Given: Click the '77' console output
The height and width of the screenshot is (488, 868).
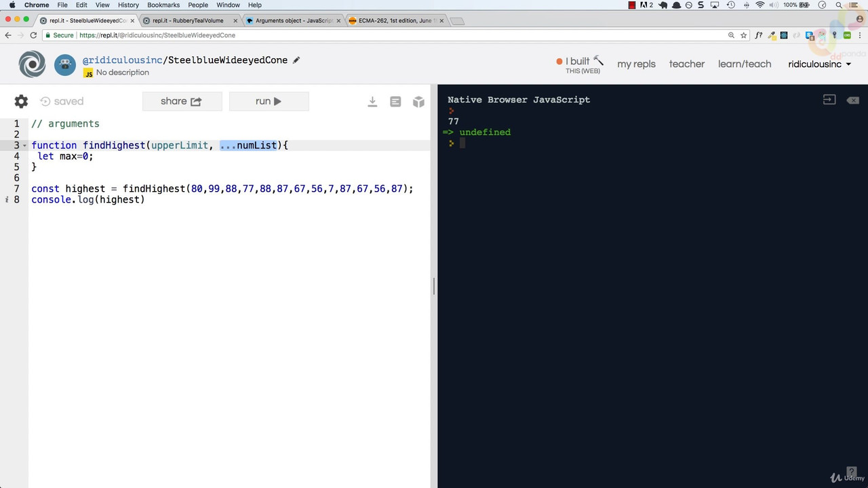Looking at the screenshot, I should pyautogui.click(x=454, y=121).
